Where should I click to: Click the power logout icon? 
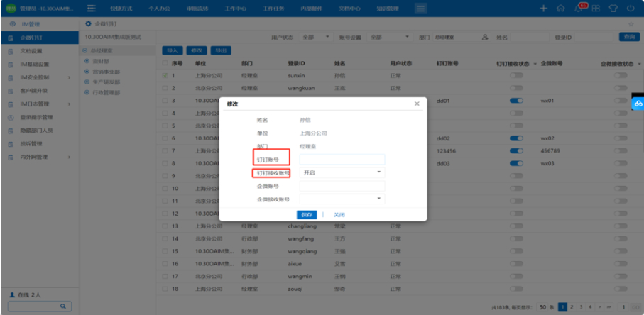click(631, 8)
